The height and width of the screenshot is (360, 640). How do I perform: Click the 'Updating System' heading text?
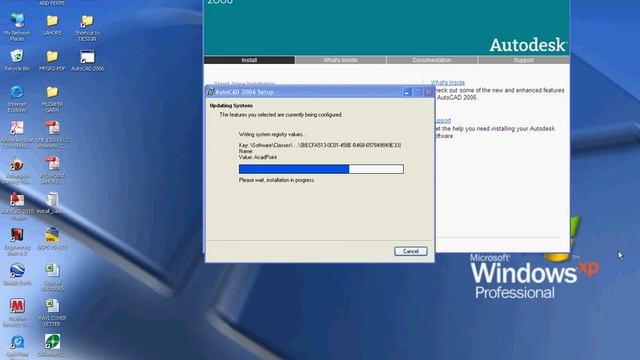point(231,106)
